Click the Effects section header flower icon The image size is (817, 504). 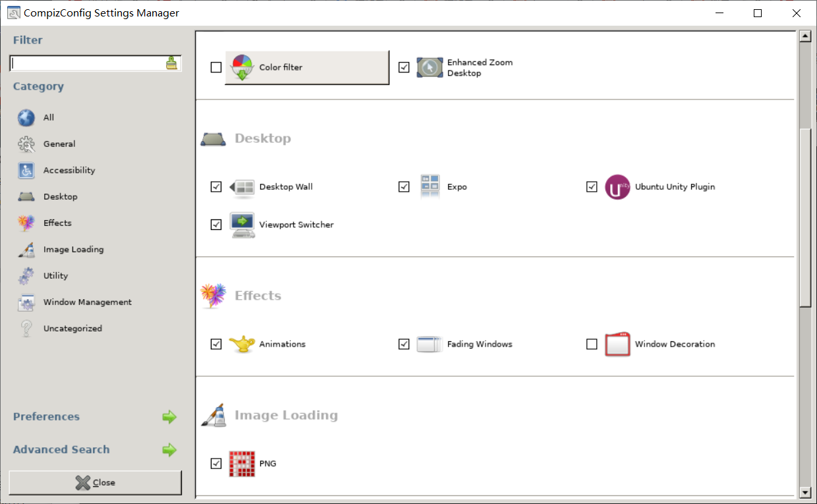click(213, 296)
